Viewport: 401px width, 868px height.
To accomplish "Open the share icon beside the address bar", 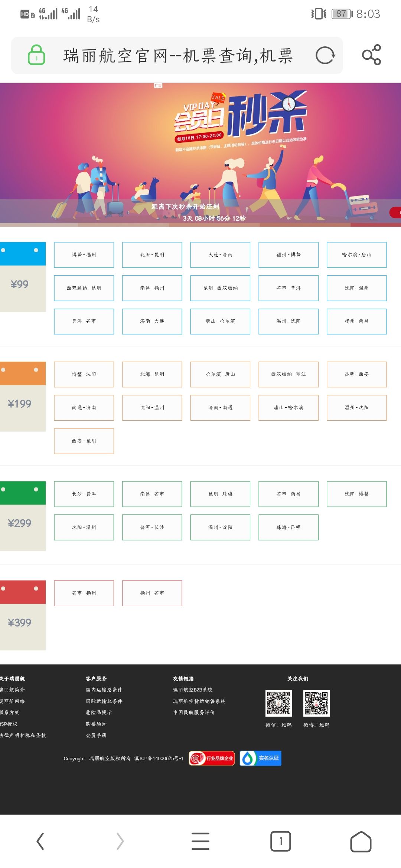I will click(372, 55).
